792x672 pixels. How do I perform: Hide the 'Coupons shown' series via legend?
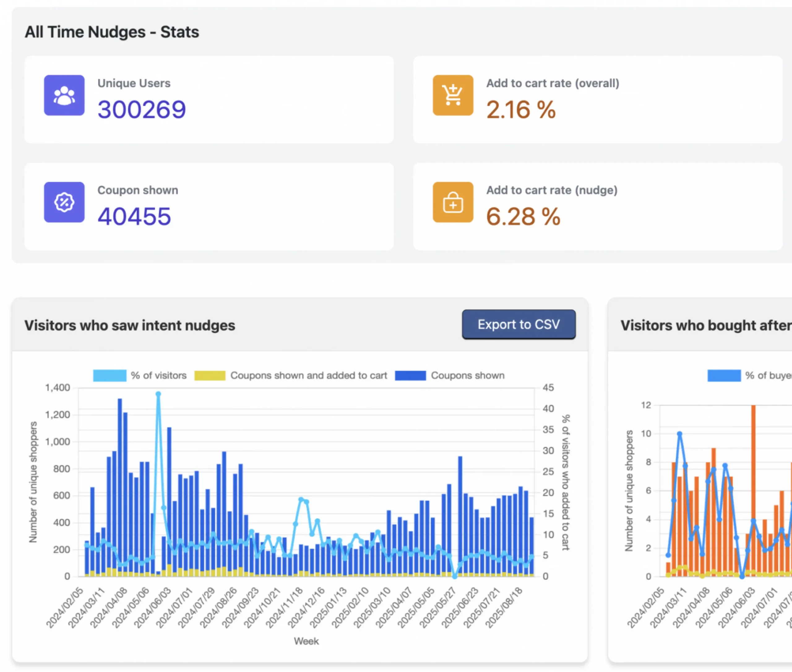tap(449, 375)
